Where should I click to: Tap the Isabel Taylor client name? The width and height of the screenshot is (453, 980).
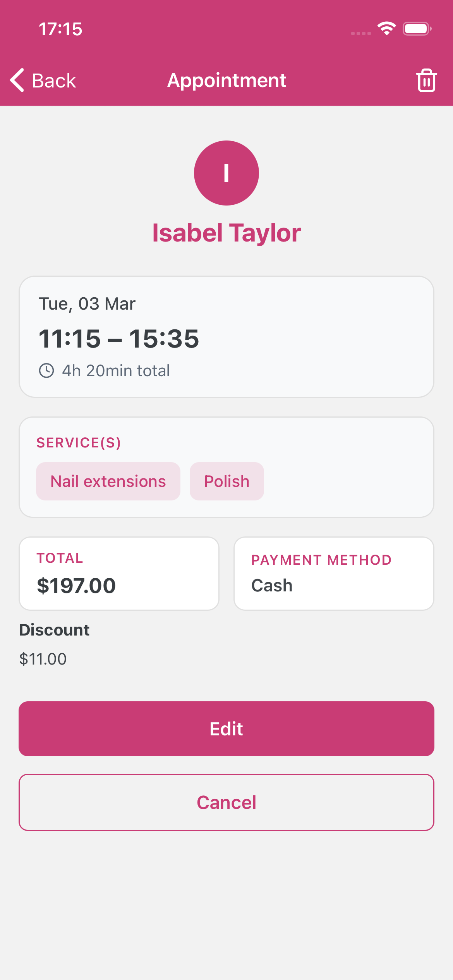click(x=226, y=233)
